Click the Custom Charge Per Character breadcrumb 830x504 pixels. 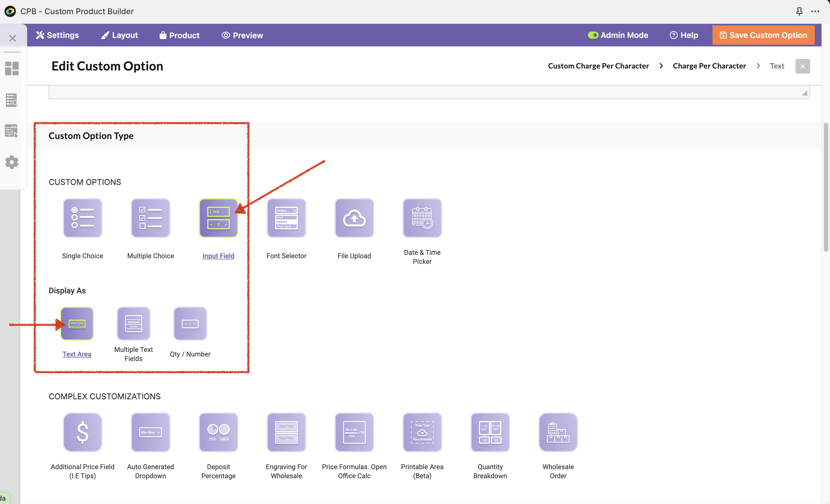click(x=598, y=66)
